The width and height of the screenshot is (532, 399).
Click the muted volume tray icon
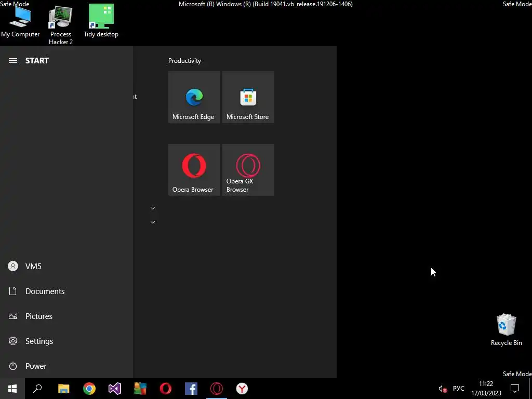tap(443, 389)
